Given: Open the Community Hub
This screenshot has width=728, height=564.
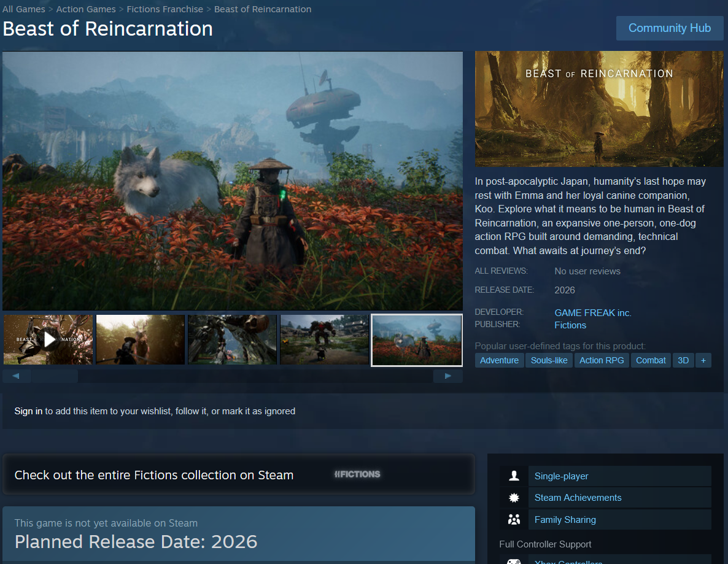Looking at the screenshot, I should [669, 28].
